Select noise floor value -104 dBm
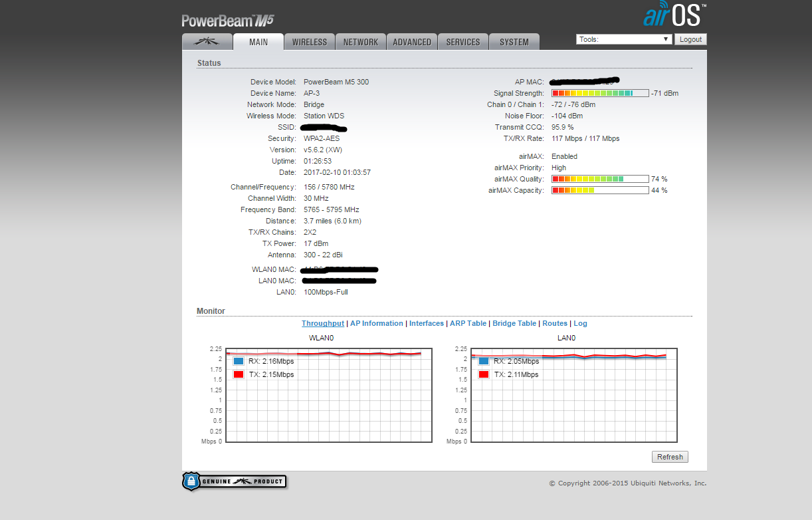 (x=567, y=116)
